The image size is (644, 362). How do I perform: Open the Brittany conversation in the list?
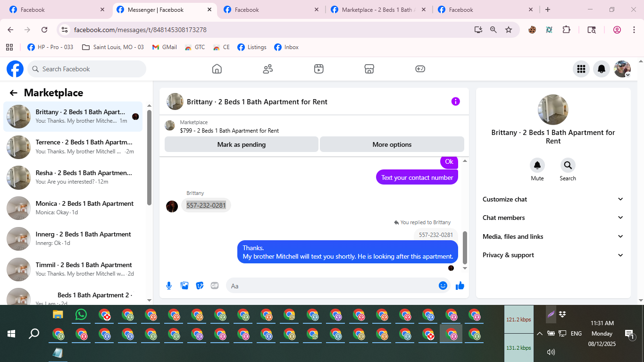(73, 117)
